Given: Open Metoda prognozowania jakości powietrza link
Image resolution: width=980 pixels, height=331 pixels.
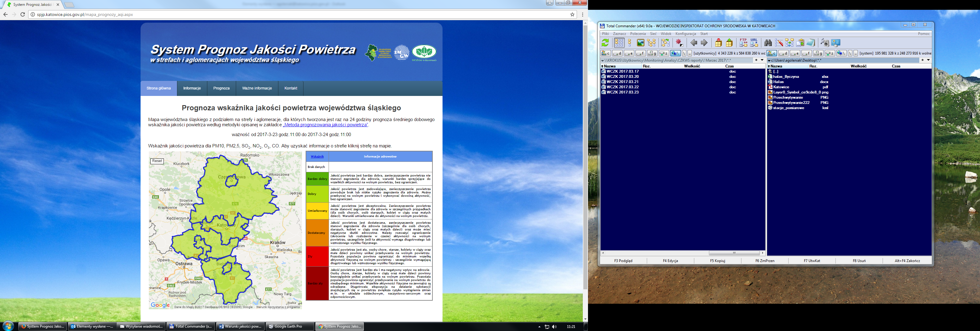Looking at the screenshot, I should (x=326, y=124).
